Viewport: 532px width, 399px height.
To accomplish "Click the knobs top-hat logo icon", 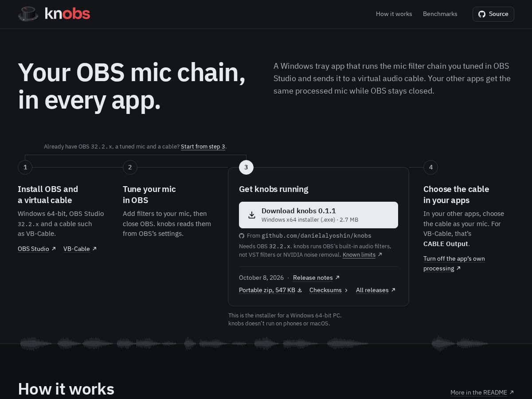I will point(28,14).
